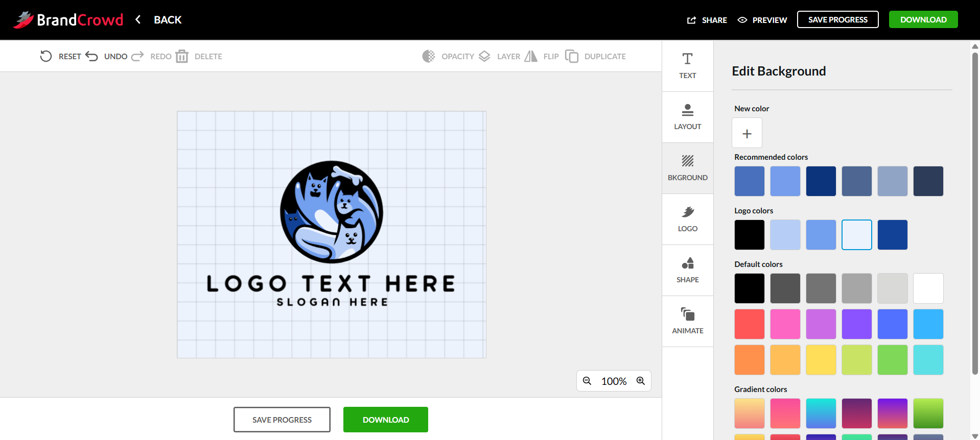This screenshot has height=440, width=980.
Task: Go back using the left chevron
Action: click(138, 19)
